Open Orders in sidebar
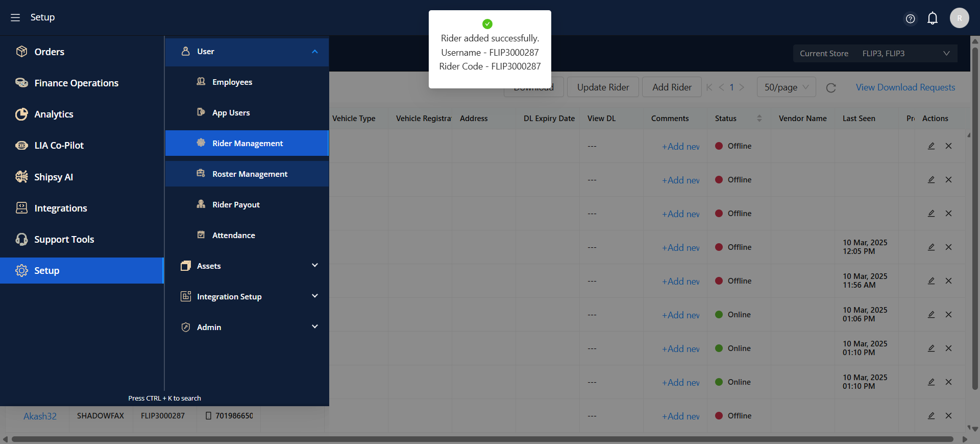 [82, 52]
